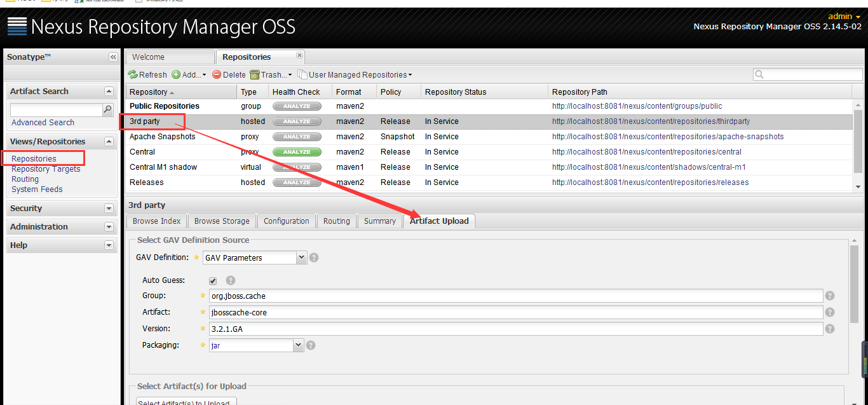Open User Managed Repositories filter dropdown

(x=355, y=74)
